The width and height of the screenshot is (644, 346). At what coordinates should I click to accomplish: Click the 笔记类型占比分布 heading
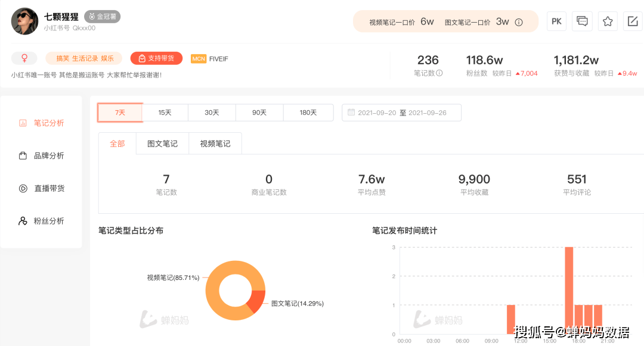point(131,231)
